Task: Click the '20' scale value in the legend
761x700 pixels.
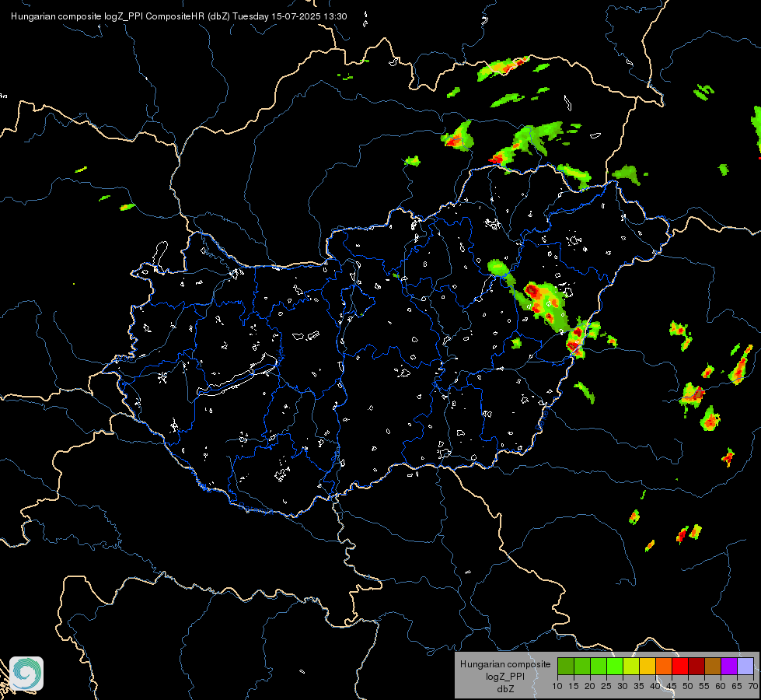Action: (x=590, y=686)
